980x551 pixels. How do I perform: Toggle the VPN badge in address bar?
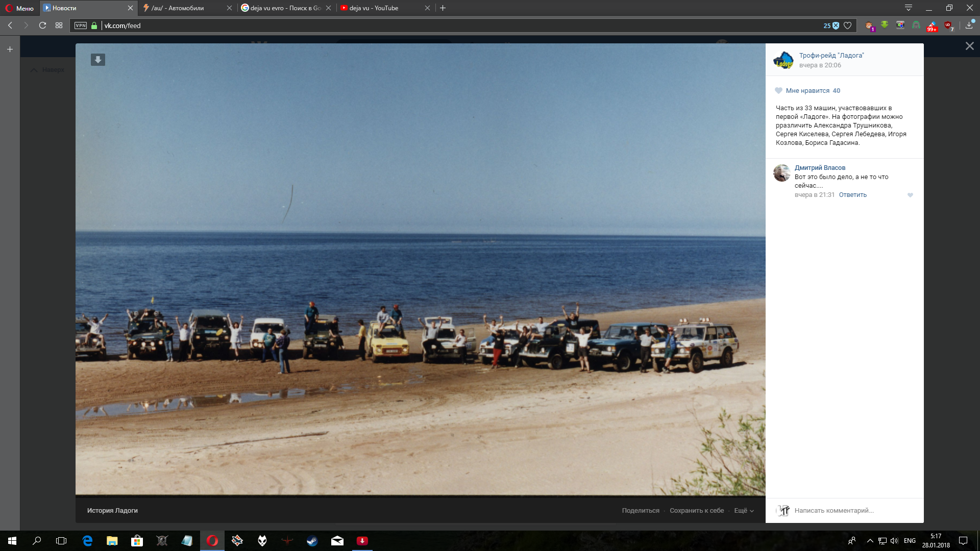point(81,26)
